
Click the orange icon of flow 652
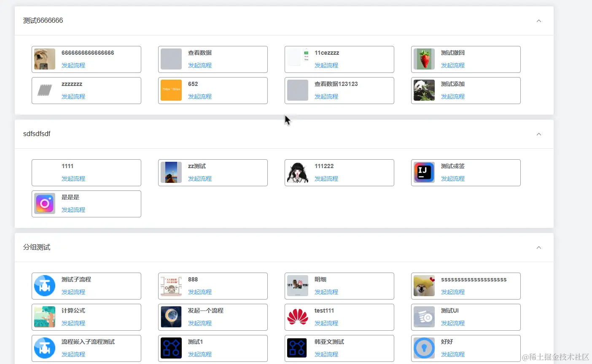(171, 90)
